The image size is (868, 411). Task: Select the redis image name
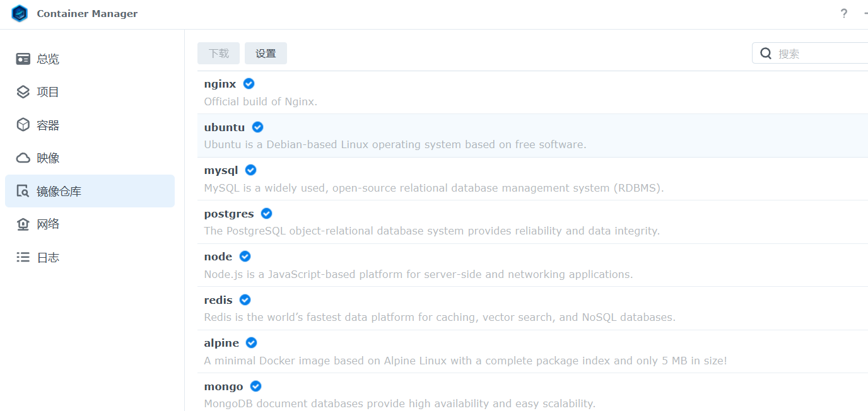pos(218,300)
